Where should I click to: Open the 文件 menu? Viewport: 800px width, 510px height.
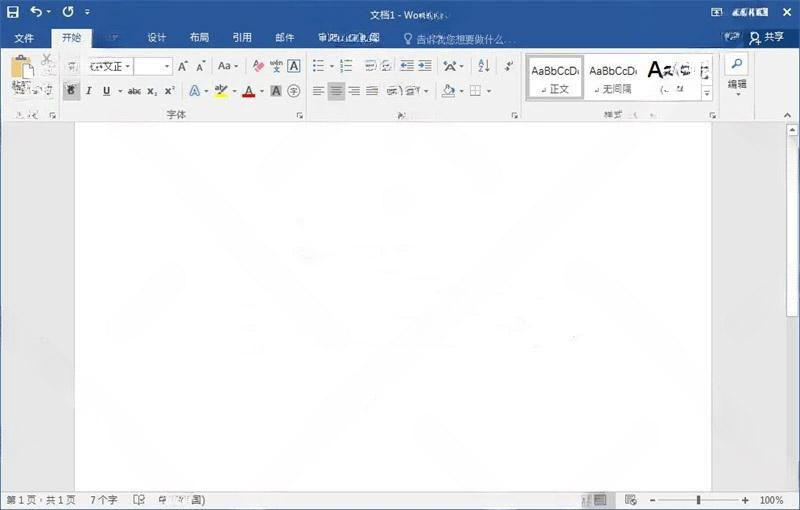[x=24, y=38]
